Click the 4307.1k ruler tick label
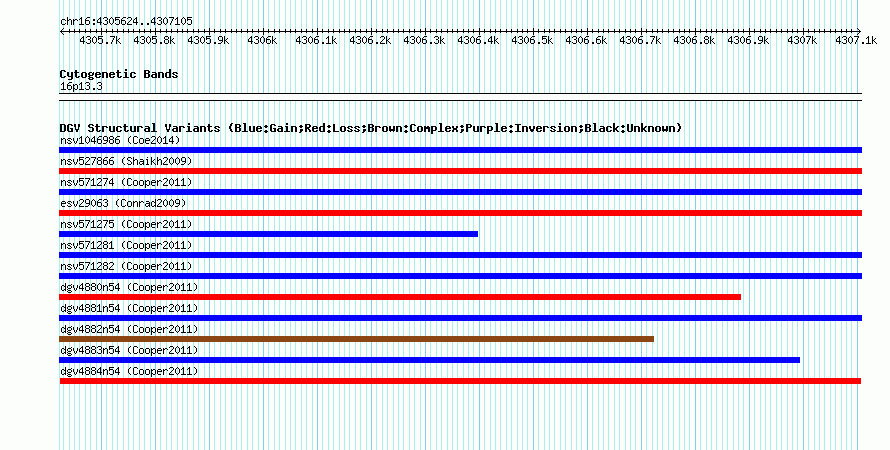This screenshot has height=450, width=890. [x=855, y=40]
